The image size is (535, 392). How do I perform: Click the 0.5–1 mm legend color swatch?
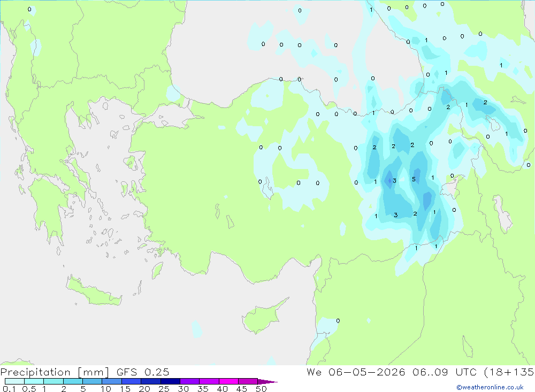click(34, 381)
